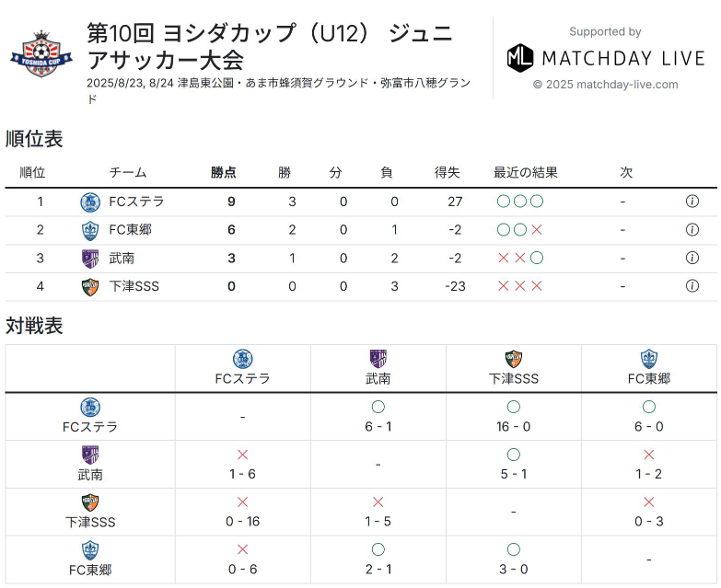
Task: Open info icon for 武南 row
Action: click(x=692, y=258)
